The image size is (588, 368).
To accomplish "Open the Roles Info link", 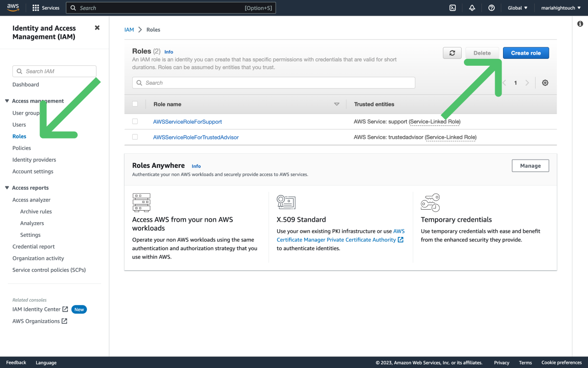I will click(169, 52).
